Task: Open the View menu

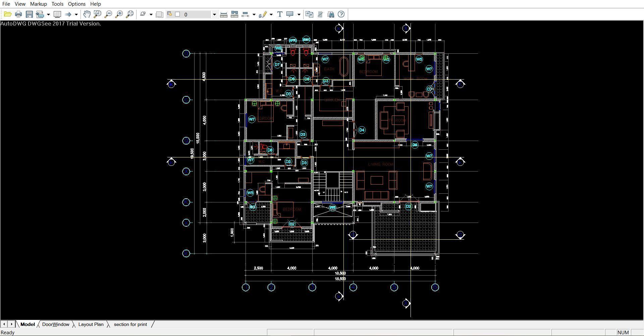Action: [x=20, y=4]
